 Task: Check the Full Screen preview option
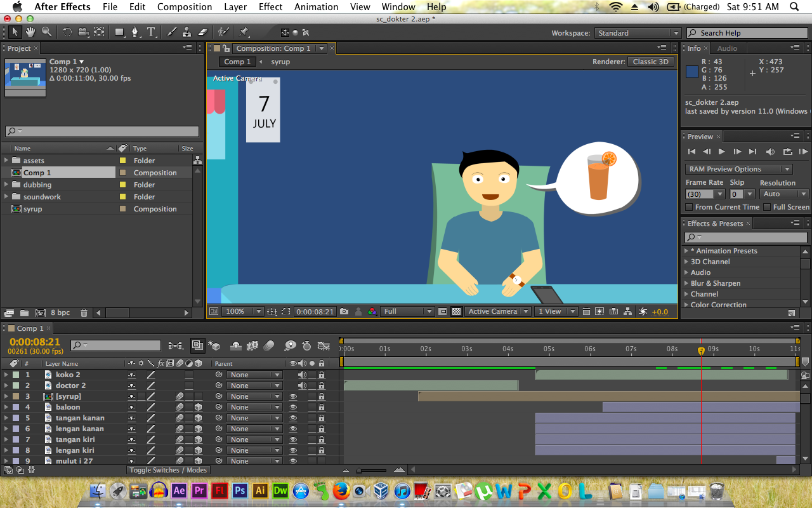tap(767, 207)
